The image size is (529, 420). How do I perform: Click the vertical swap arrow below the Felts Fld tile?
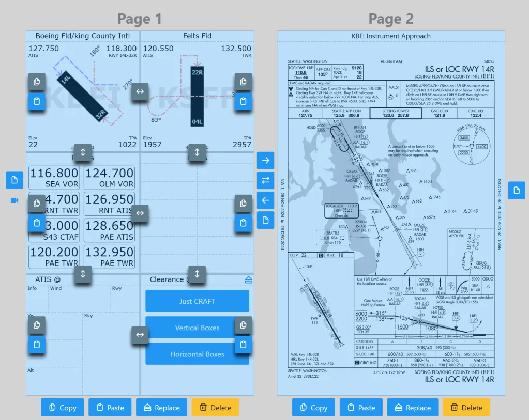tap(197, 152)
